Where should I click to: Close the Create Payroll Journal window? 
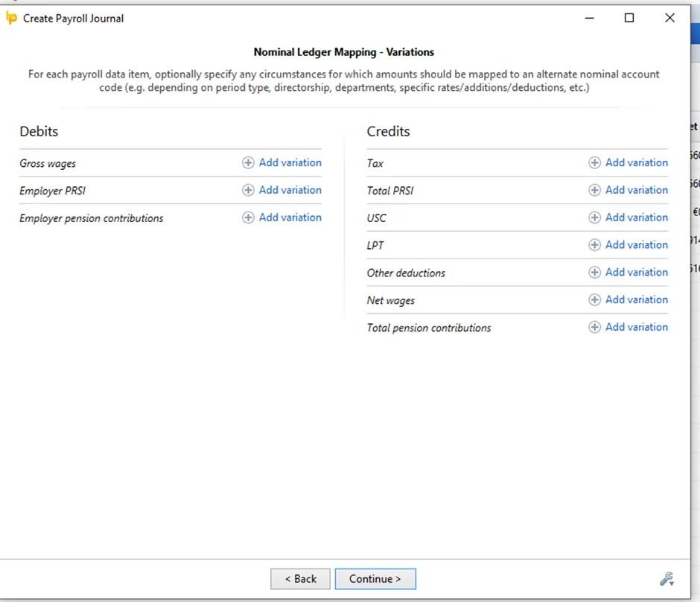669,18
